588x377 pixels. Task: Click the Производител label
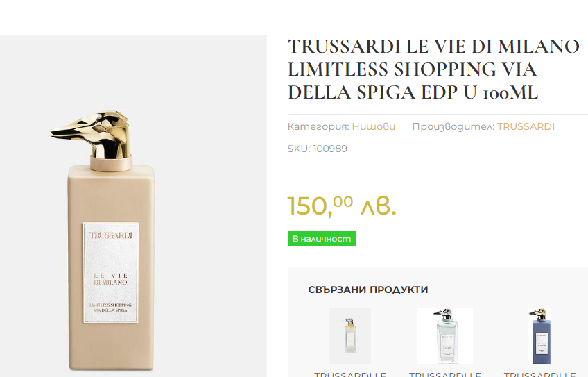453,126
